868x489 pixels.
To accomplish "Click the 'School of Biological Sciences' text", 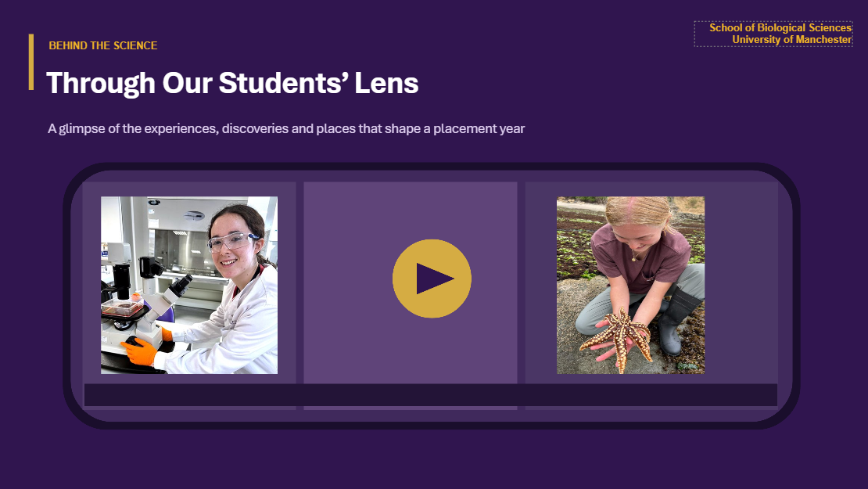I will 780,27.
